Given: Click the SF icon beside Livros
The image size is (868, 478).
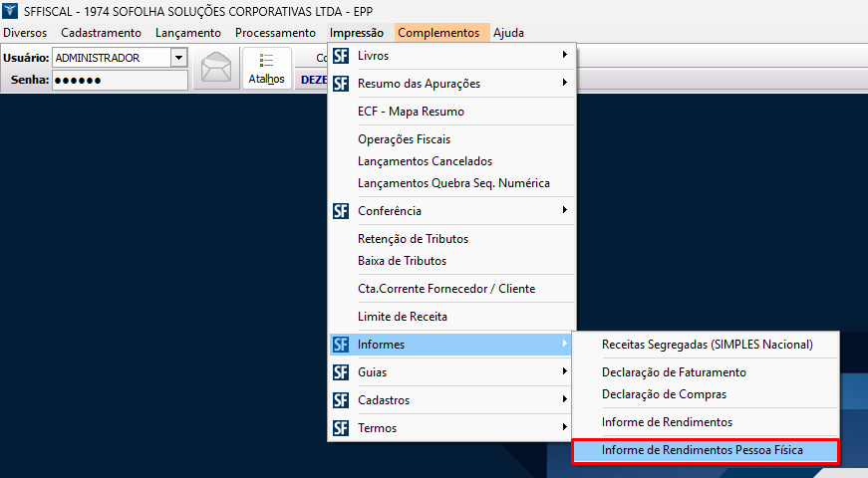Looking at the screenshot, I should 341,56.
